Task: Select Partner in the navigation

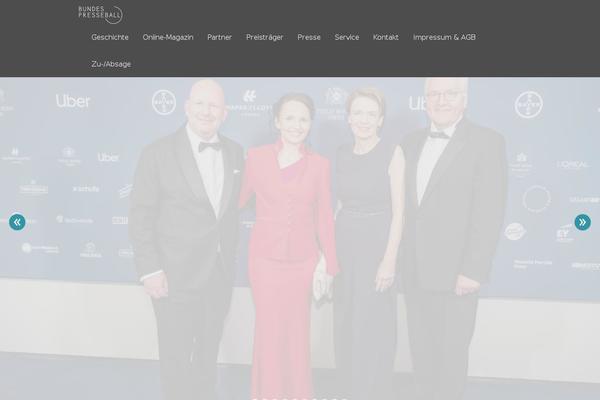Action: coord(220,37)
